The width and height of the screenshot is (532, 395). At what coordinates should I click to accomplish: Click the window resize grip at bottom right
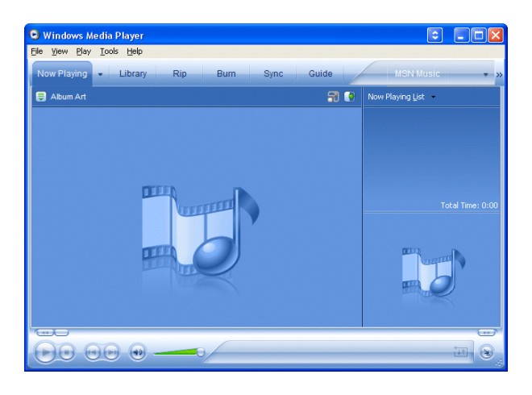coord(499,363)
